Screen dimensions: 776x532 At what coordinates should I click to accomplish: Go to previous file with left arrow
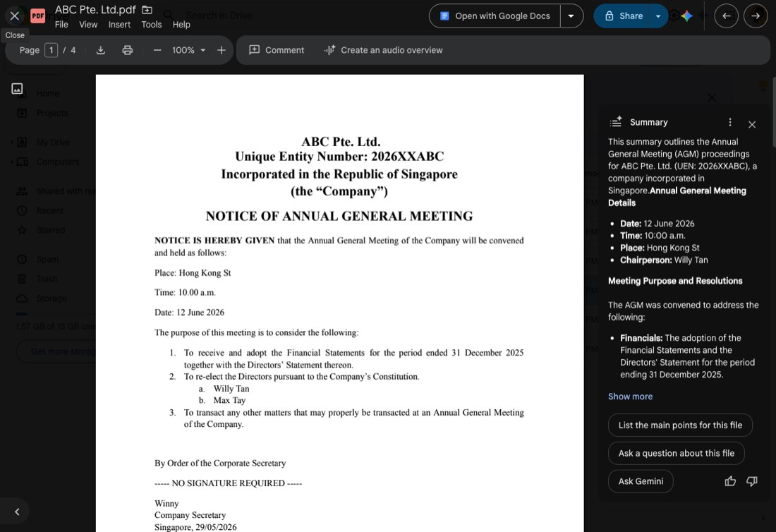726,16
